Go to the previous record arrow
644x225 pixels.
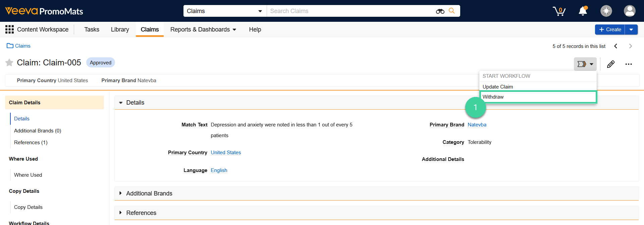pos(615,46)
